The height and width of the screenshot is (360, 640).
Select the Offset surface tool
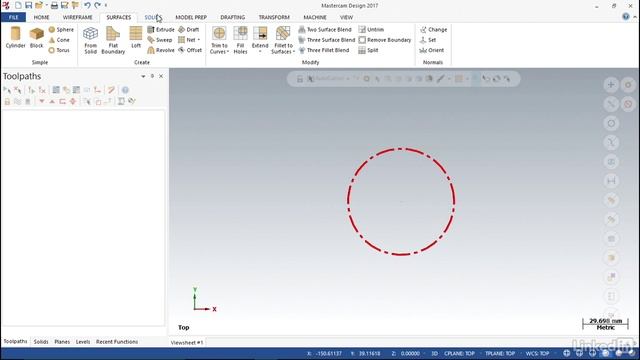[x=190, y=50]
